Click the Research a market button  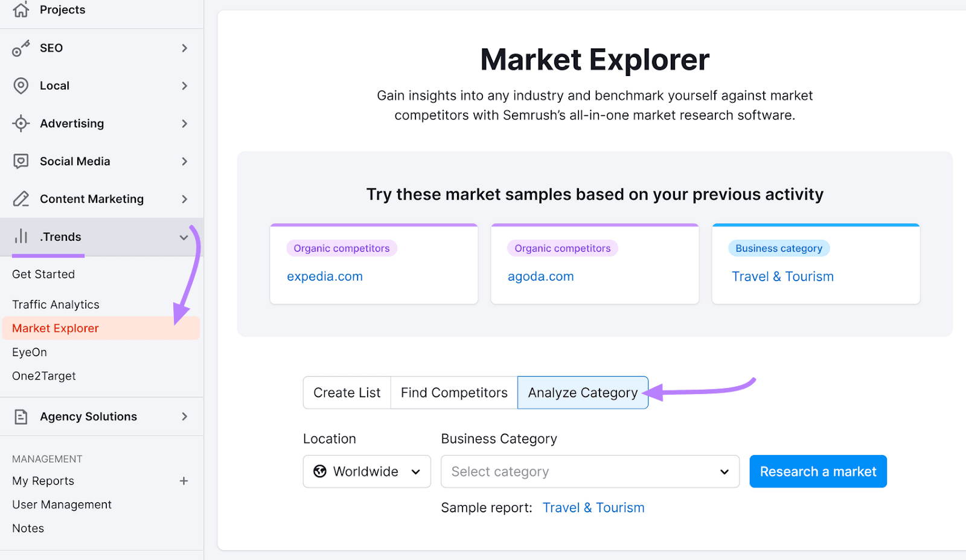pyautogui.click(x=818, y=471)
